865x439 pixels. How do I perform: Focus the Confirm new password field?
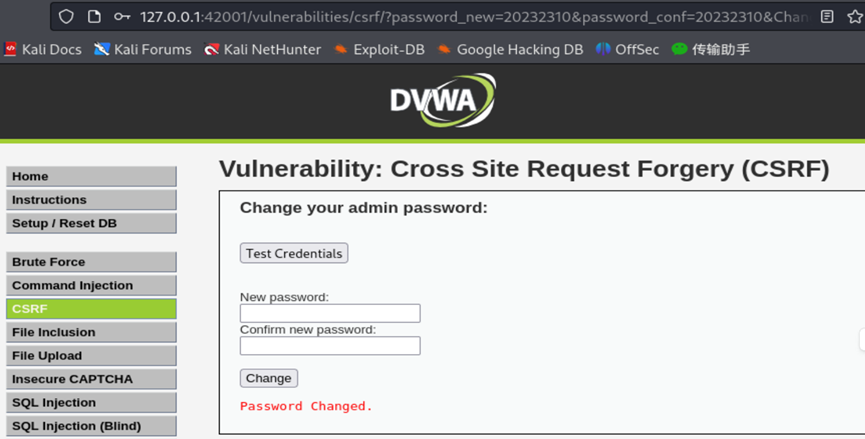pyautogui.click(x=330, y=346)
